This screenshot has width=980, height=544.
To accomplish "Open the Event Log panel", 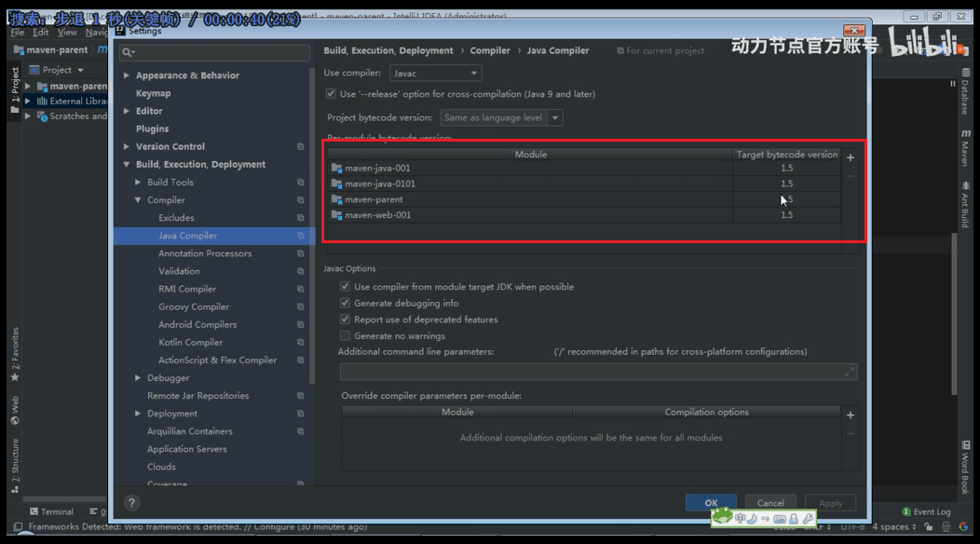I will (926, 511).
